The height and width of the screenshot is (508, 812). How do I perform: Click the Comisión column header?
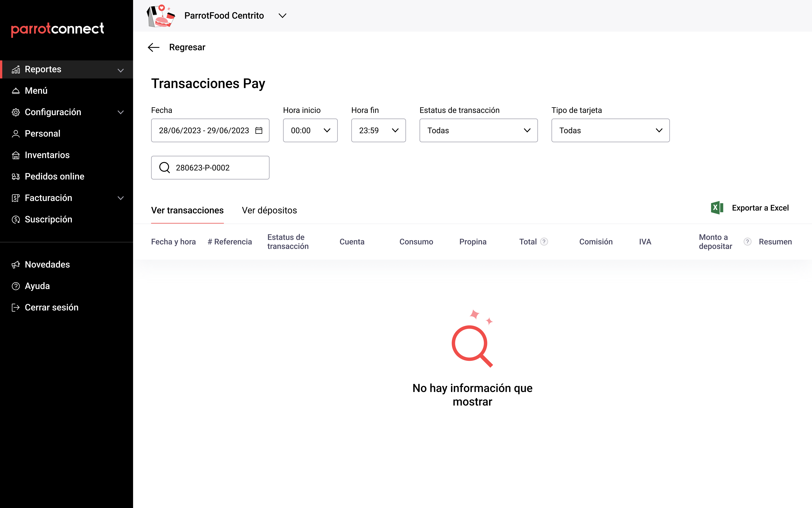(596, 242)
